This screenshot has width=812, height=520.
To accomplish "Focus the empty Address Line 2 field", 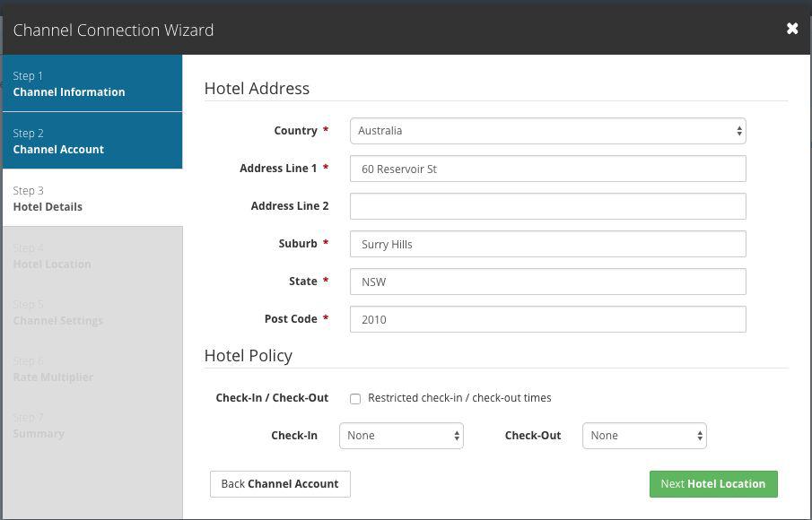I will tap(547, 206).
